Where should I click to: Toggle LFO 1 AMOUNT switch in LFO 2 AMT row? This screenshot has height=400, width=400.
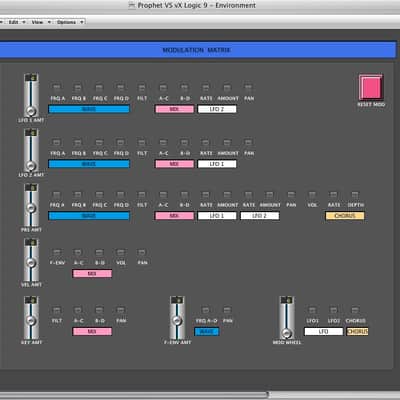coord(227,143)
